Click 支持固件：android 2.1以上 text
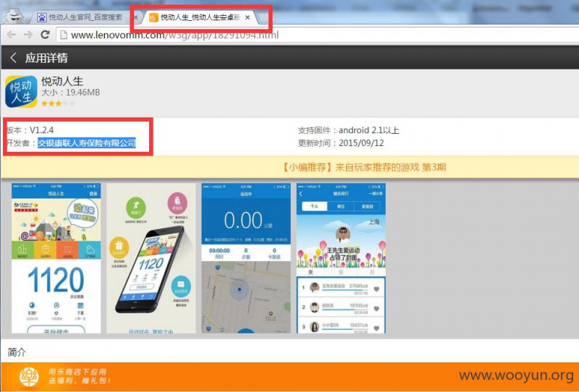 (x=348, y=130)
